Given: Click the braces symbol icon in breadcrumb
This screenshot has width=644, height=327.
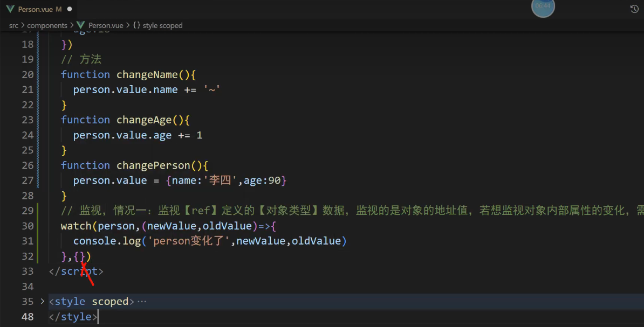Looking at the screenshot, I should (x=136, y=25).
